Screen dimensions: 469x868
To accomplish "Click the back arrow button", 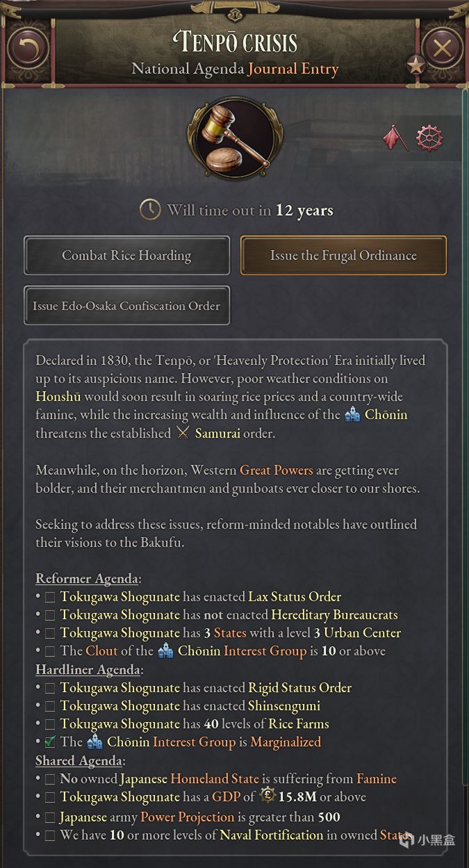I will (28, 47).
